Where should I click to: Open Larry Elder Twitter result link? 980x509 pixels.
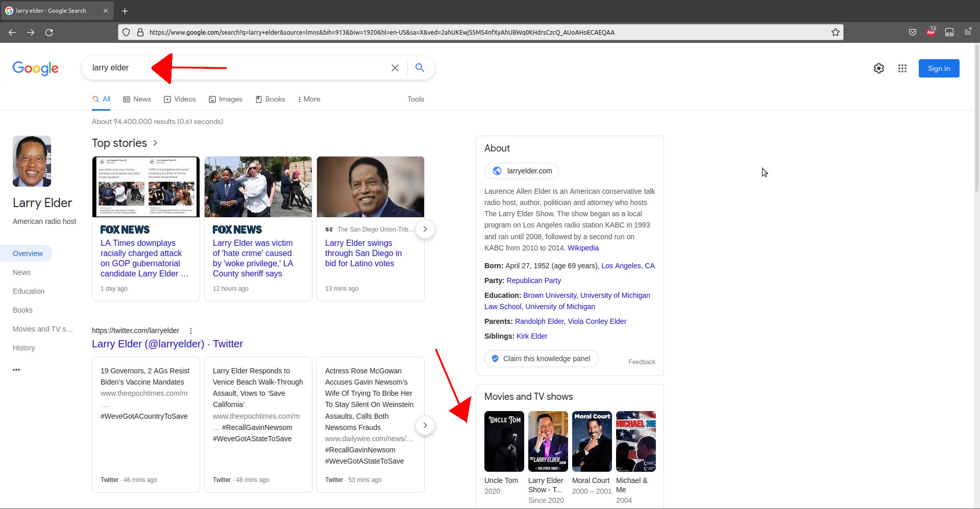click(x=167, y=344)
